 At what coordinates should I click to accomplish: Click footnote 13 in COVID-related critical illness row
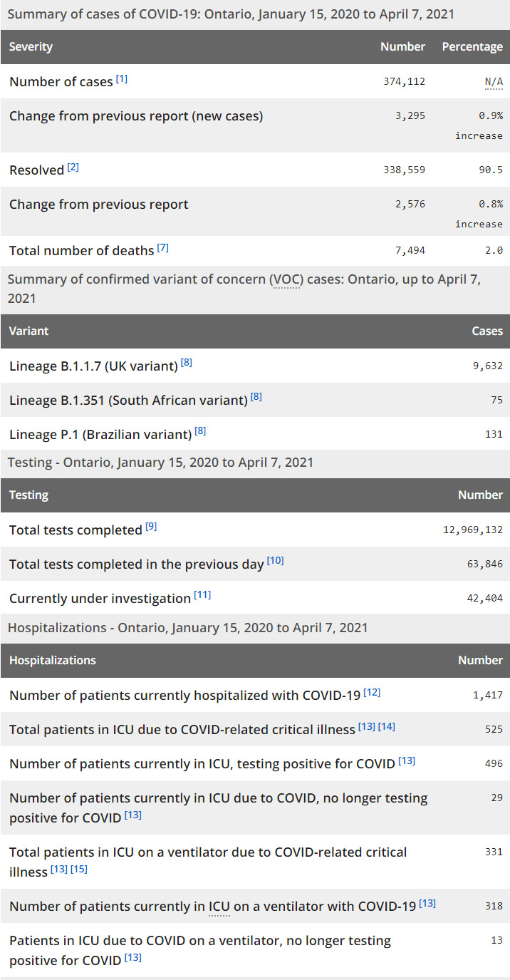(367, 726)
